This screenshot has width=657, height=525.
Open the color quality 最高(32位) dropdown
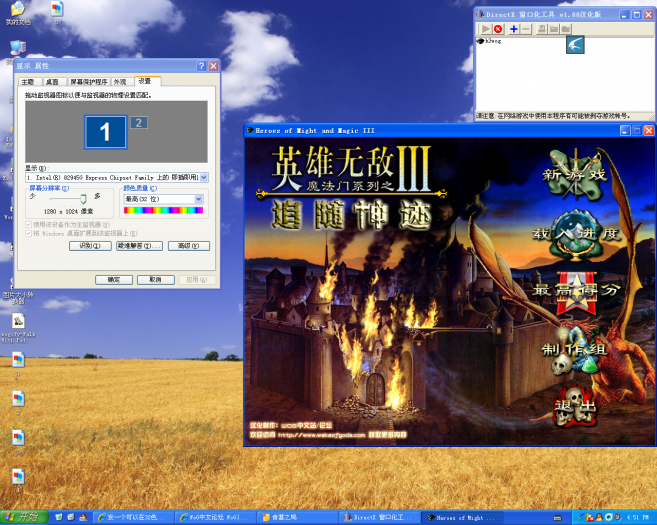[163, 199]
